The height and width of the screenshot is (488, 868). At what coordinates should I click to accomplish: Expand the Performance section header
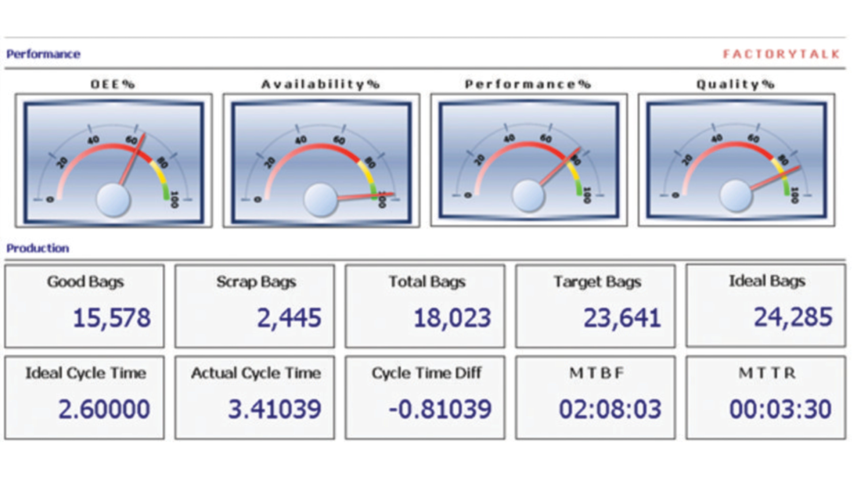[44, 53]
